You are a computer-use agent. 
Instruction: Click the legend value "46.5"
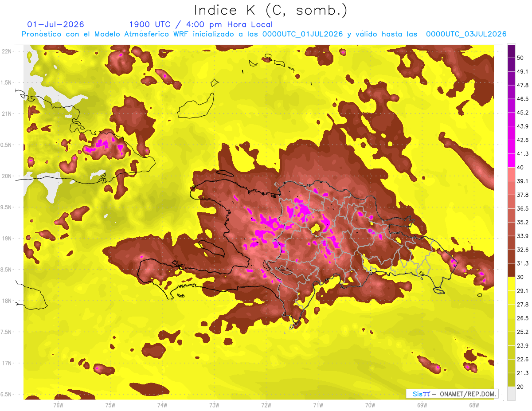tap(523, 99)
